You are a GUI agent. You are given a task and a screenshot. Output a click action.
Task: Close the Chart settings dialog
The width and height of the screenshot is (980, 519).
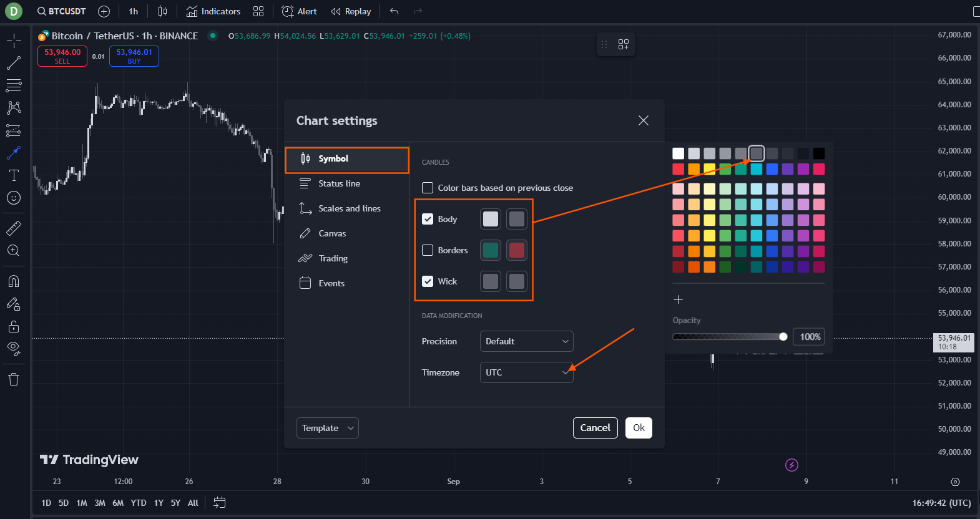point(644,120)
